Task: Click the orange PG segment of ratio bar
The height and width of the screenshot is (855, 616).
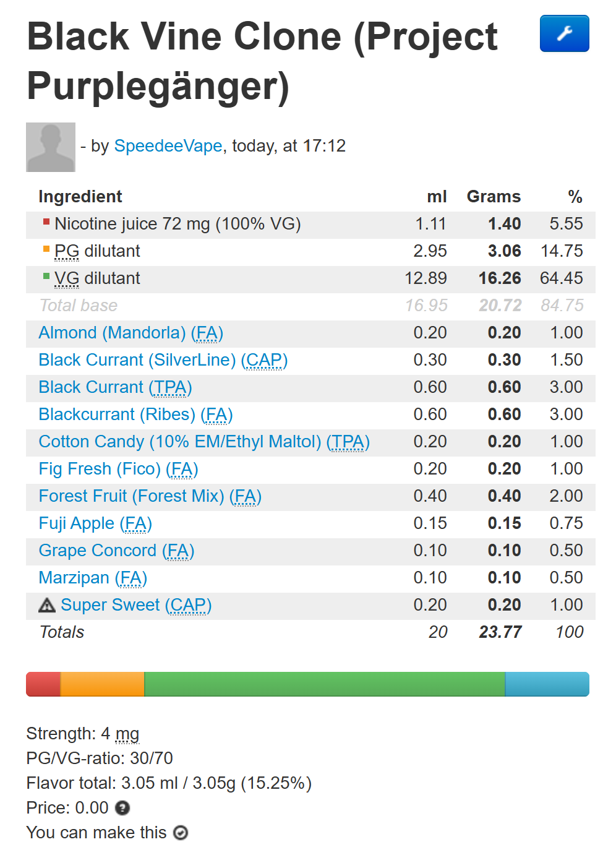Action: [102, 684]
